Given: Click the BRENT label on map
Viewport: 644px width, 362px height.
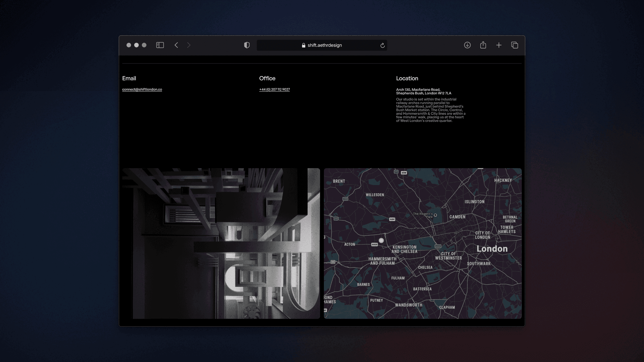Looking at the screenshot, I should pos(339,181).
